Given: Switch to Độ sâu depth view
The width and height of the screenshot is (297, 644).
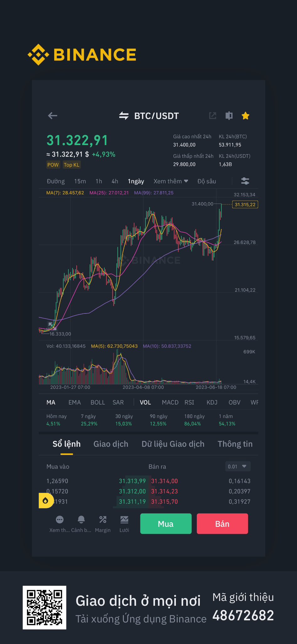Looking at the screenshot, I should (207, 181).
